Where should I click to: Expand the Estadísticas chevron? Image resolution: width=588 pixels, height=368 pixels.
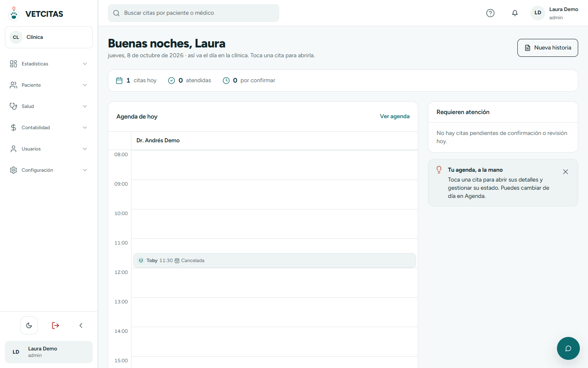85,64
